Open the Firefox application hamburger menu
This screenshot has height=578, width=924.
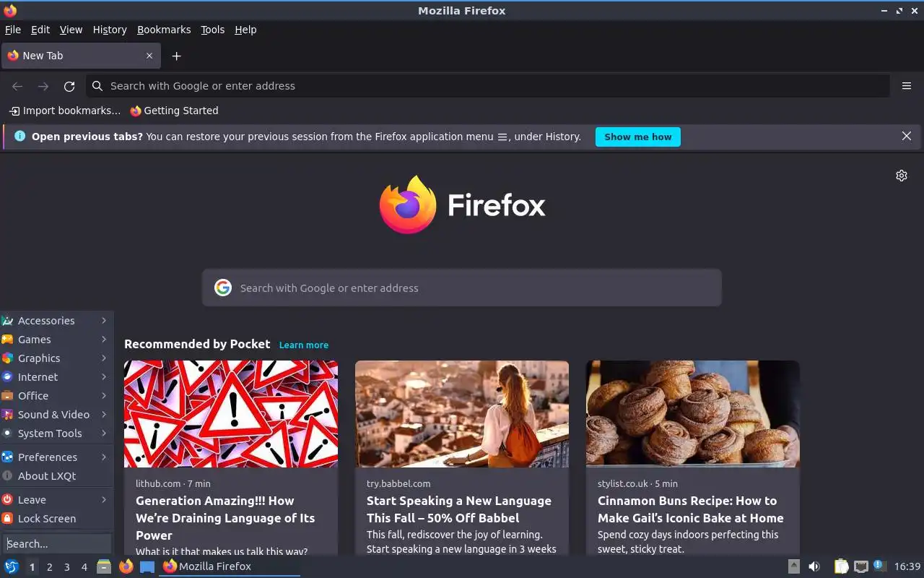(x=907, y=86)
